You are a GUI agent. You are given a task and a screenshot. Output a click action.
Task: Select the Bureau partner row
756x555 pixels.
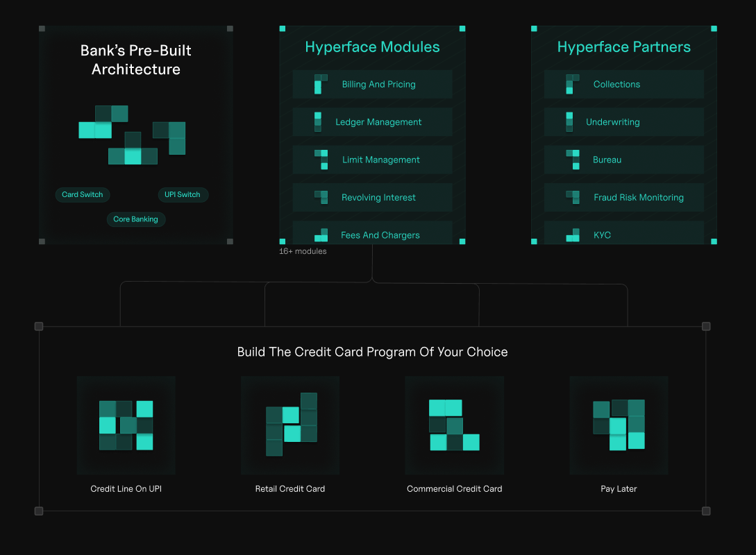click(624, 160)
